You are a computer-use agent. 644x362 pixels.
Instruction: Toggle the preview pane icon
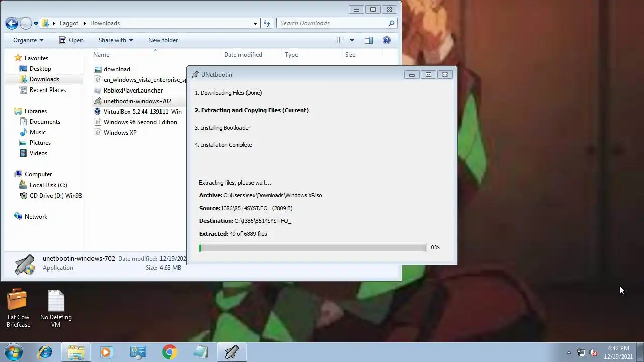coord(369,40)
